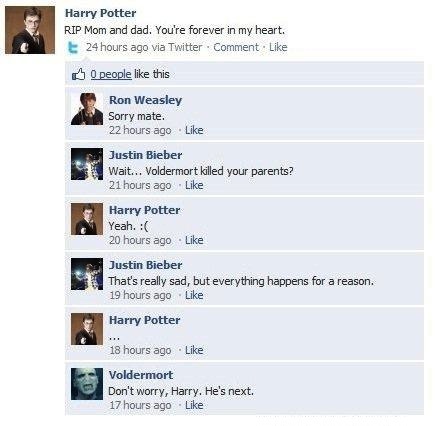Screen dimensions: 435x426
Task: Open Ron Weasley's profile name link
Action: (x=145, y=100)
